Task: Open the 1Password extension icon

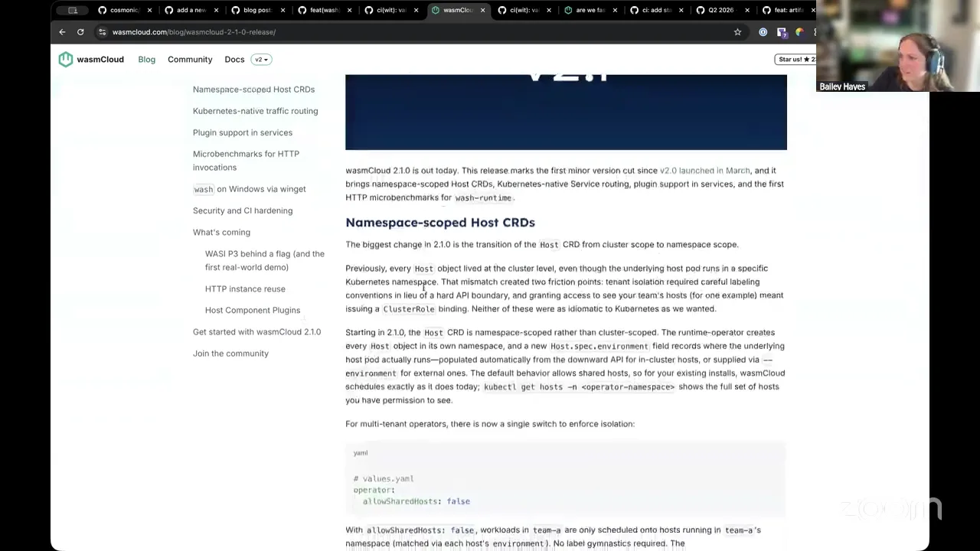Action: pos(763,32)
